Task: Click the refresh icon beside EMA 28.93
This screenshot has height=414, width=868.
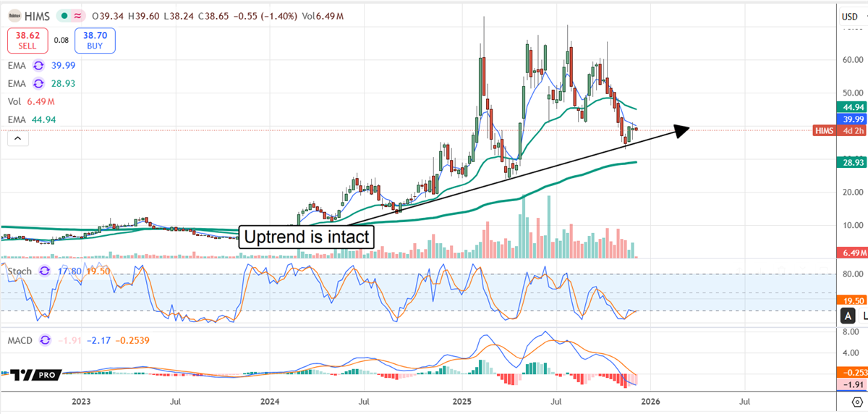Action: click(x=39, y=84)
